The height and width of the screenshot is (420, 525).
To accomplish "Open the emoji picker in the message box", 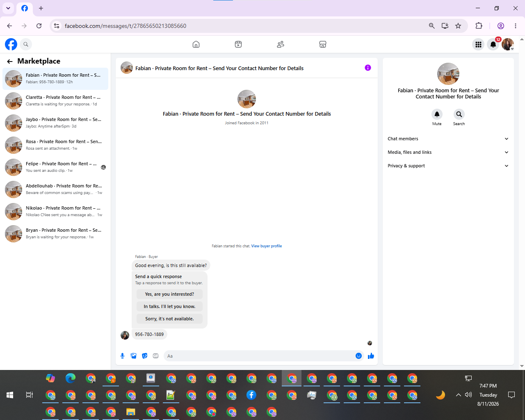I will click(358, 356).
